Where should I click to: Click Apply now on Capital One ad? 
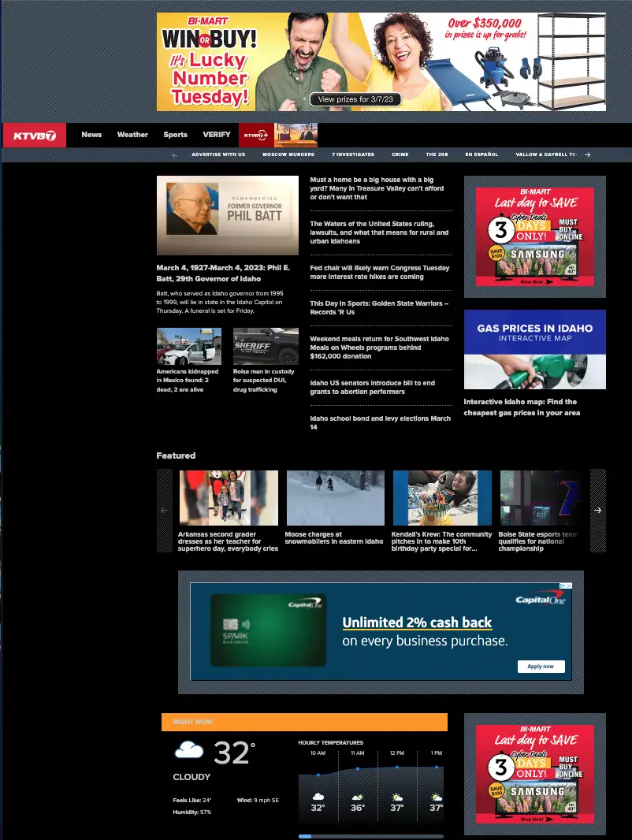[541, 667]
